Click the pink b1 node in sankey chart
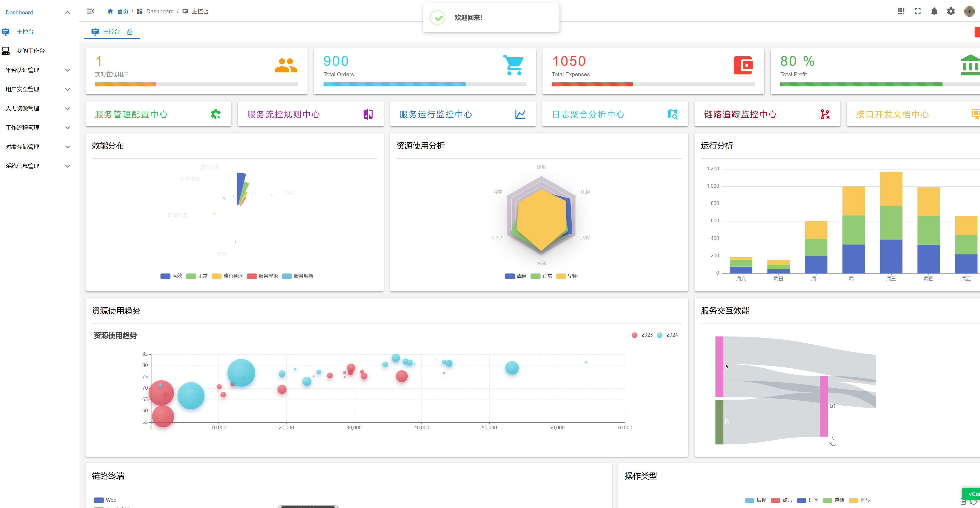Screen dimensions: 980x508 pos(824,406)
